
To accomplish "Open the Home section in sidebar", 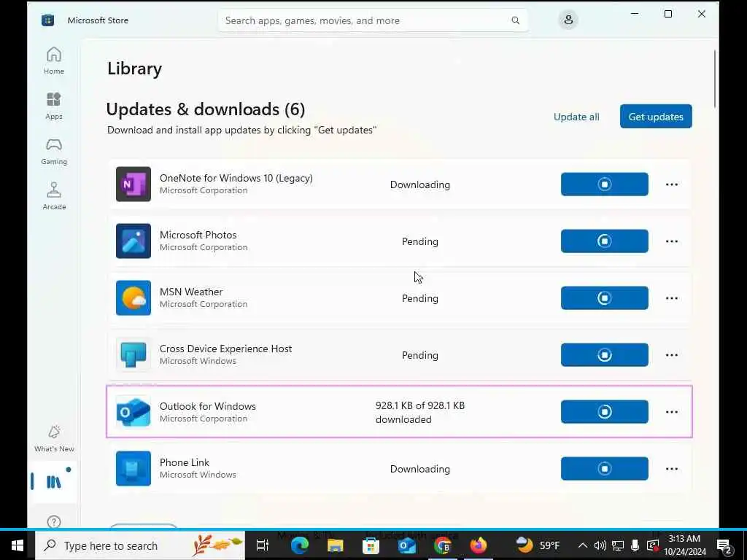I will 54,61.
